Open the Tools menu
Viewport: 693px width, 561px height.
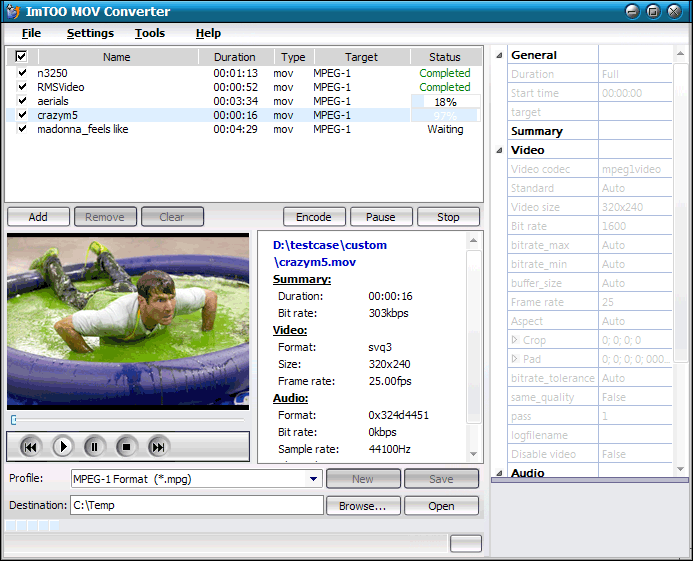[x=150, y=33]
